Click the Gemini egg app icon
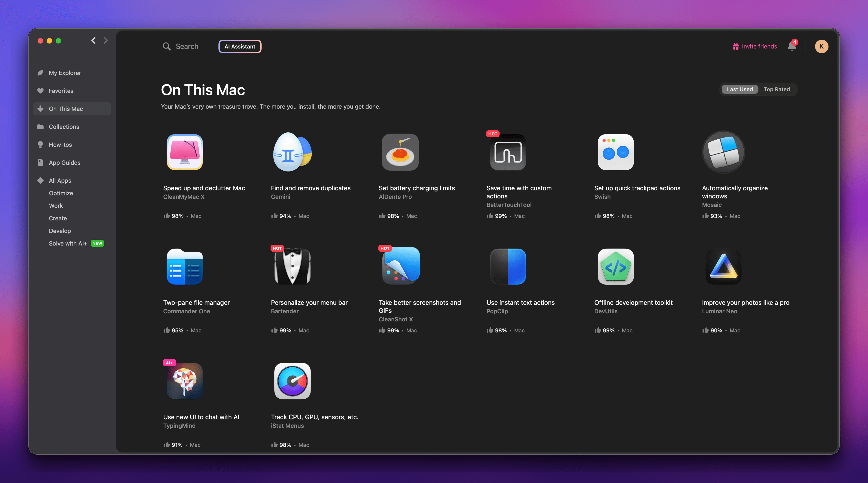Image resolution: width=868 pixels, height=483 pixels. (292, 152)
